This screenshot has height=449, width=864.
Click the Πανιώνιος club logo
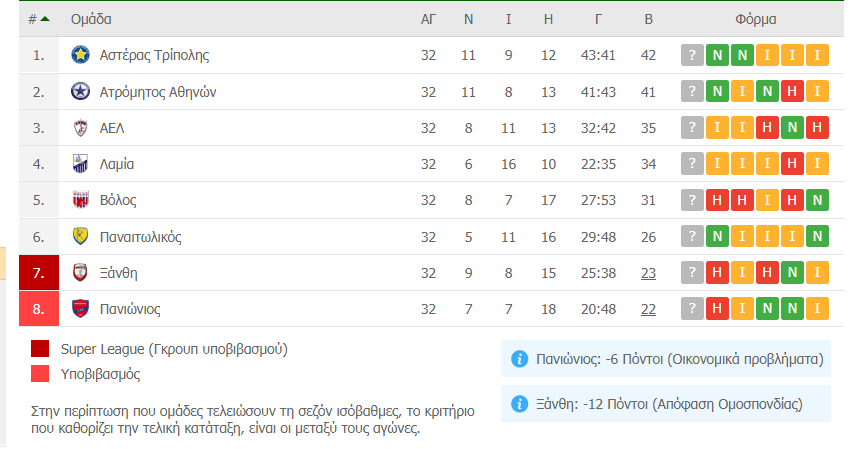(x=81, y=309)
